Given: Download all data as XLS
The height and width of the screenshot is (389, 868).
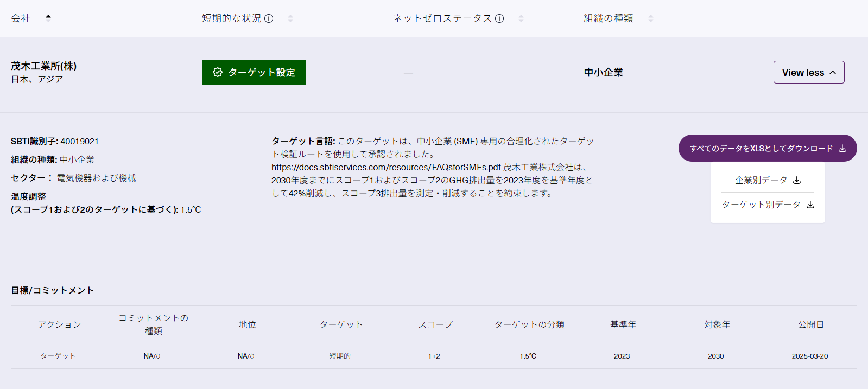Looking at the screenshot, I should [768, 148].
